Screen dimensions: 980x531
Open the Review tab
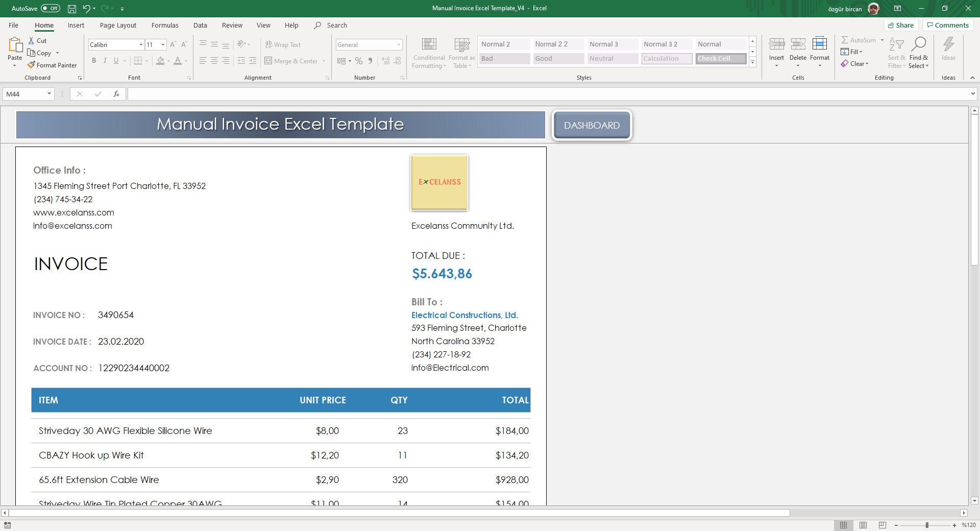click(232, 25)
